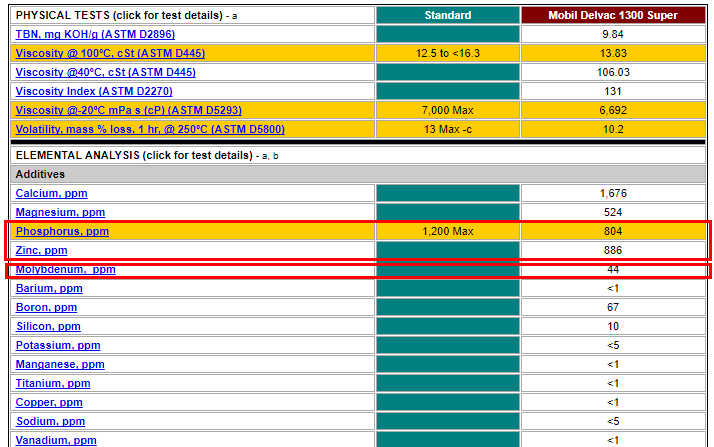Select the Boron value 67
This screenshot has height=447, width=714.
(x=613, y=307)
